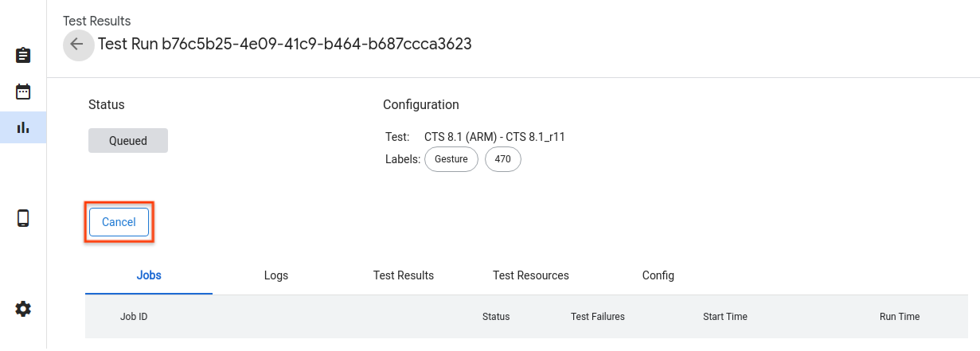Screen dimensions: 980x351
Task: Click the Start Time column header
Action: 725,317
